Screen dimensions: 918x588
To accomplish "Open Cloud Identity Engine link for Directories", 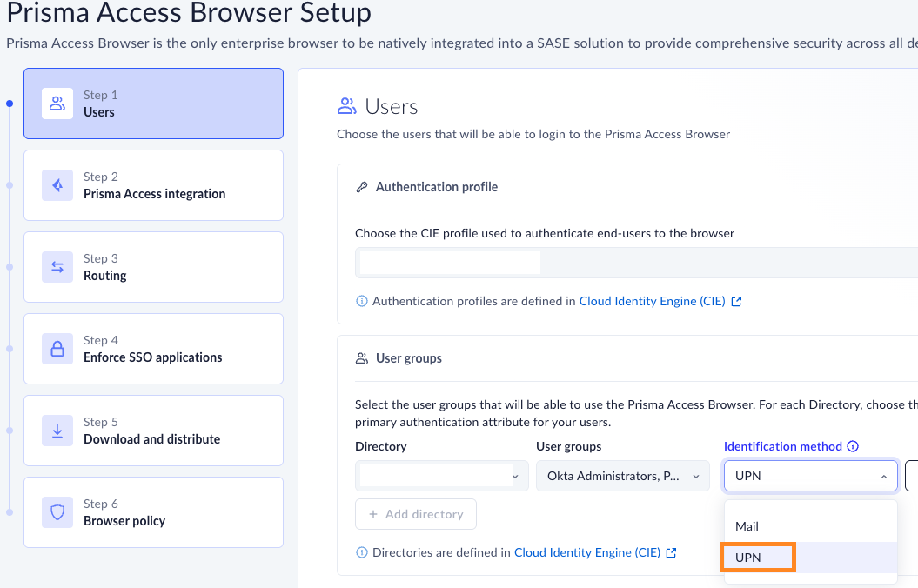I will pyautogui.click(x=587, y=552).
